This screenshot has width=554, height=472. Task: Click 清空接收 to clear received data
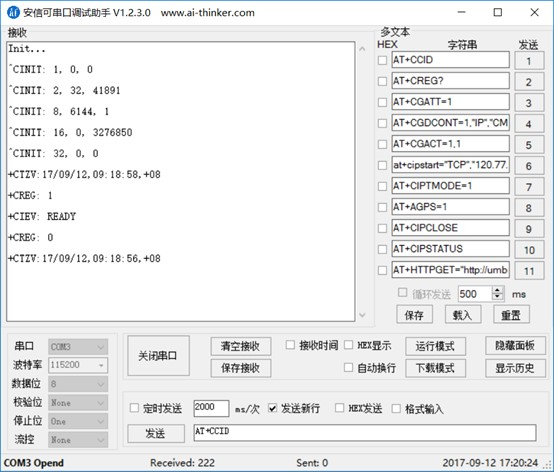point(241,346)
